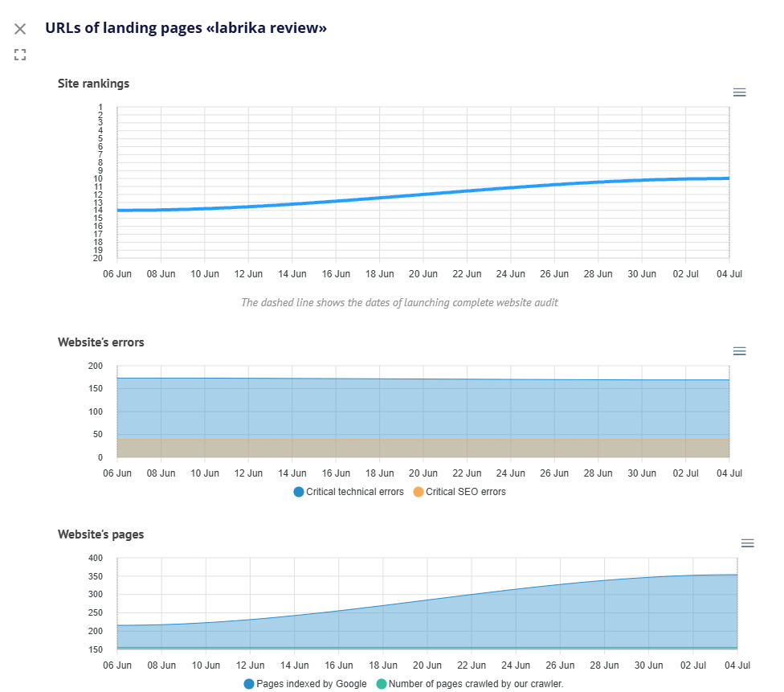This screenshot has width=784, height=692.
Task: Toggle the Critical technical errors series label
Action: (354, 492)
